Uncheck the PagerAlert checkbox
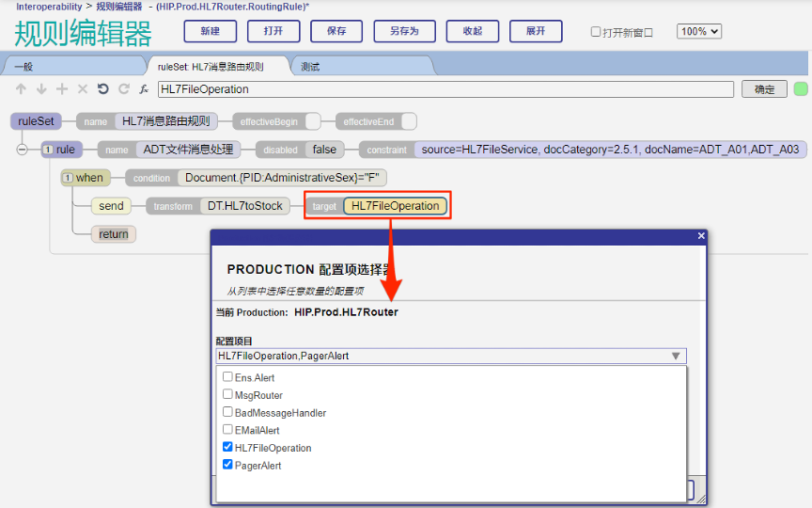The height and width of the screenshot is (508, 812). tap(227, 465)
